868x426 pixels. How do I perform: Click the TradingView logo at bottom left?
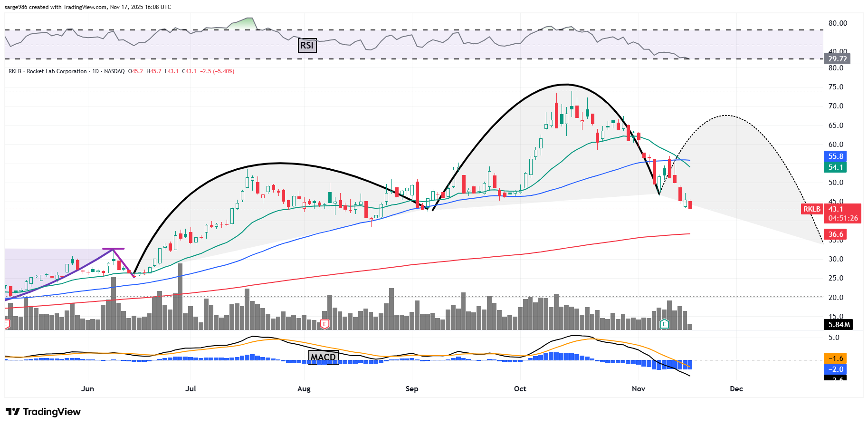click(x=43, y=412)
